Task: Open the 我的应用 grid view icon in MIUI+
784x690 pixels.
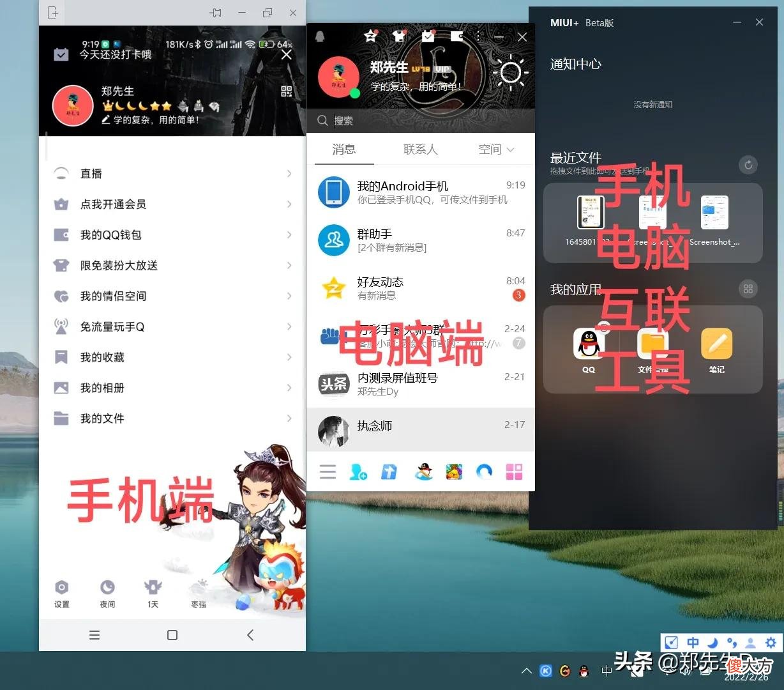Action: 748,289
